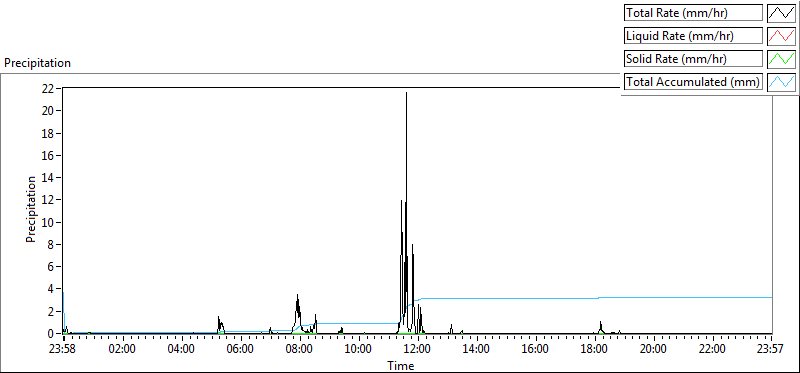
Task: Click the 20 value on the Y axis
Action: pos(48,111)
